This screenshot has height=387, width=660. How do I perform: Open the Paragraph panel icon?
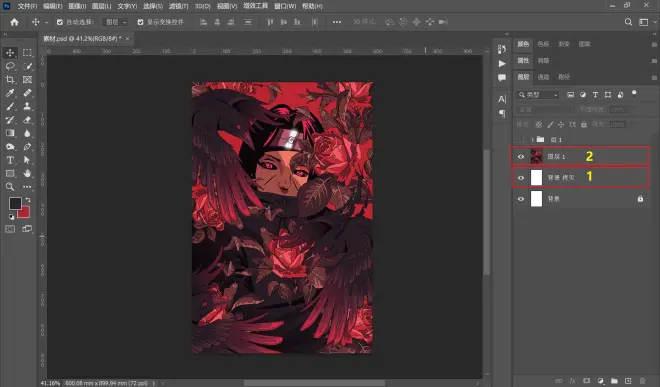point(502,113)
